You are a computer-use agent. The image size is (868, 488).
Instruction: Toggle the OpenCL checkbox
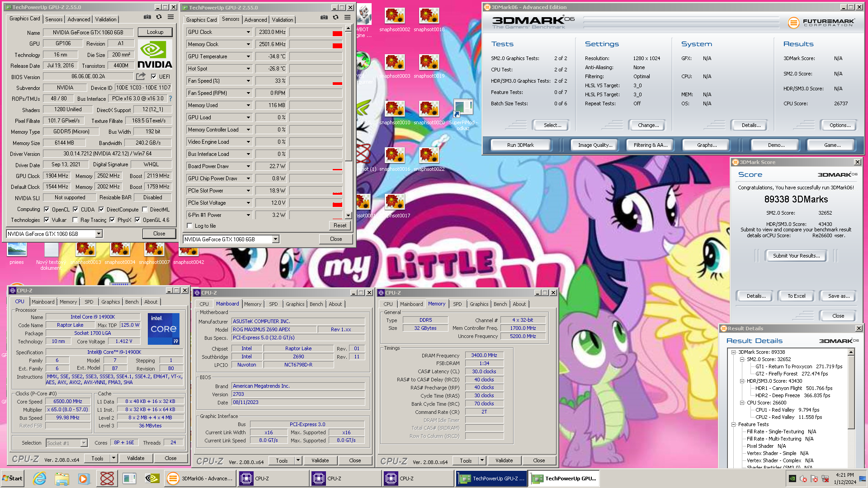[47, 209]
